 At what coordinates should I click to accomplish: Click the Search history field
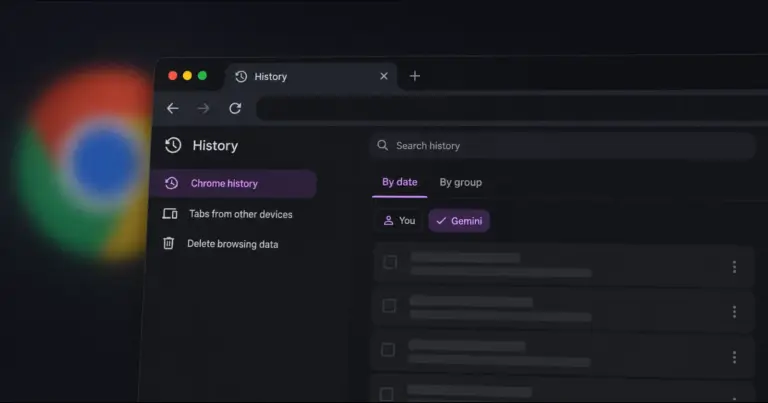coord(563,146)
